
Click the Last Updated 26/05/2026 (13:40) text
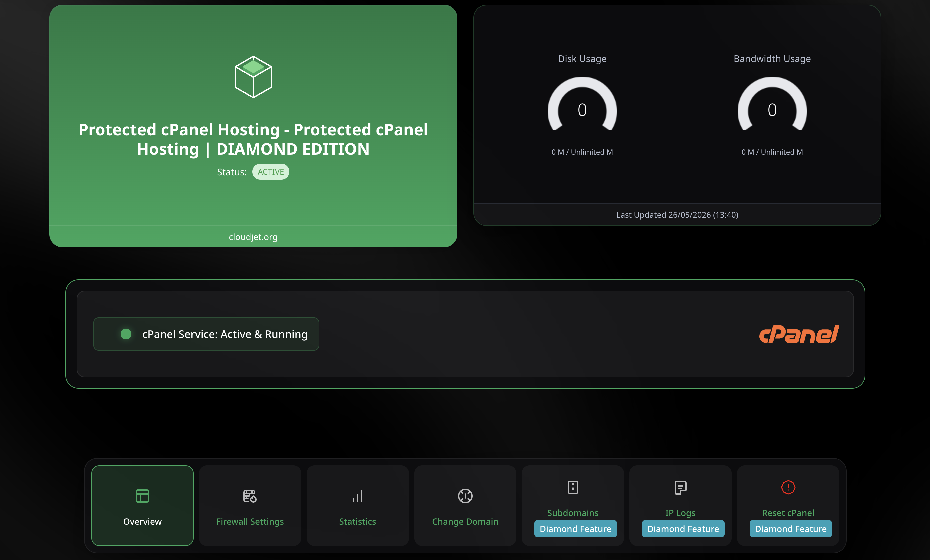click(x=677, y=215)
